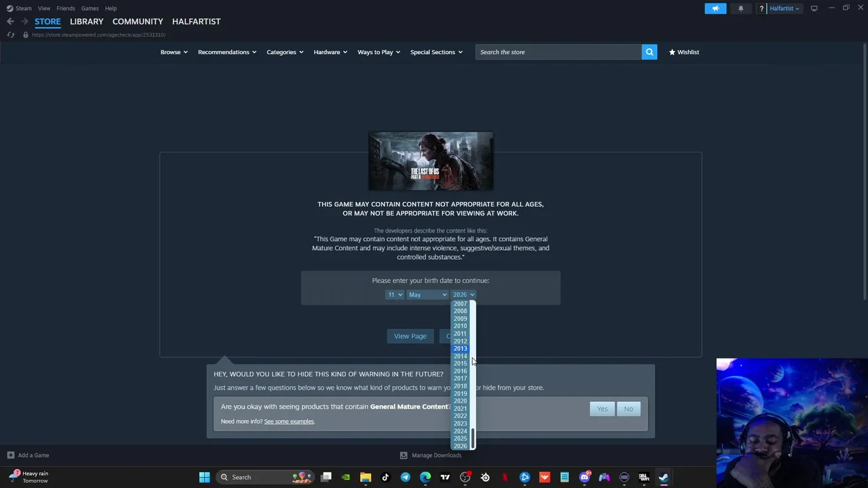Switch to the LIBRARY tab
Viewport: 868px width, 488px height.
[87, 22]
